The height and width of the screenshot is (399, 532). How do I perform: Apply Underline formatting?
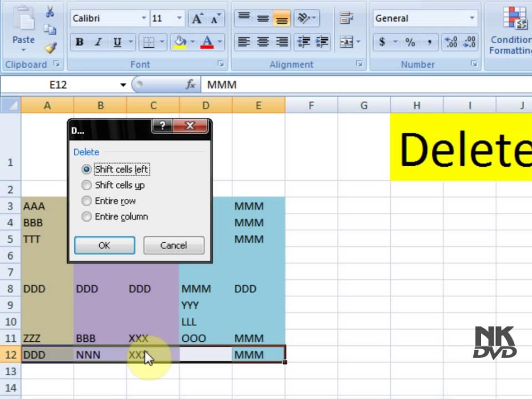pyautogui.click(x=117, y=42)
